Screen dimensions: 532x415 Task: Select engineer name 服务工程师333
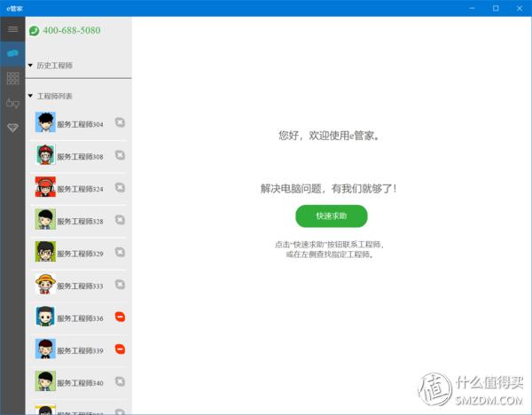pos(80,286)
